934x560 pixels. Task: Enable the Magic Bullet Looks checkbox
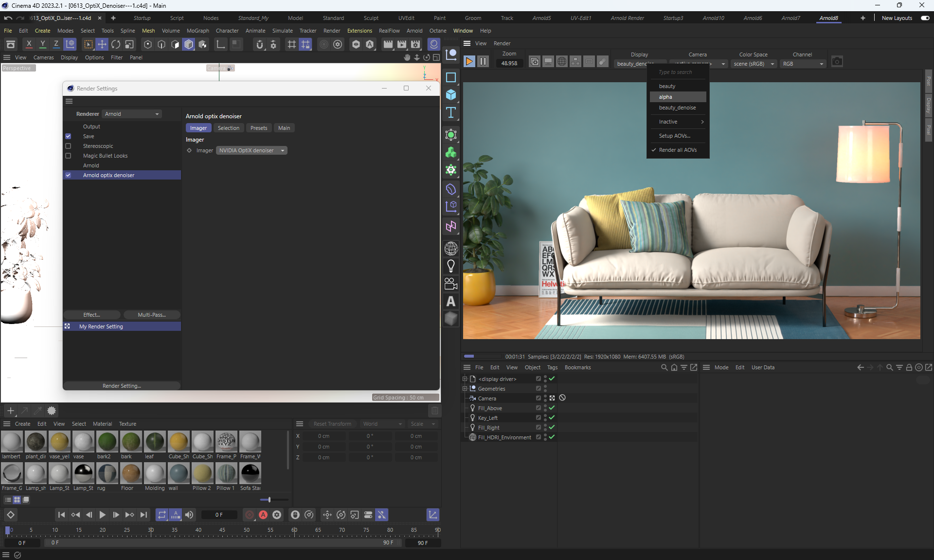click(x=68, y=156)
